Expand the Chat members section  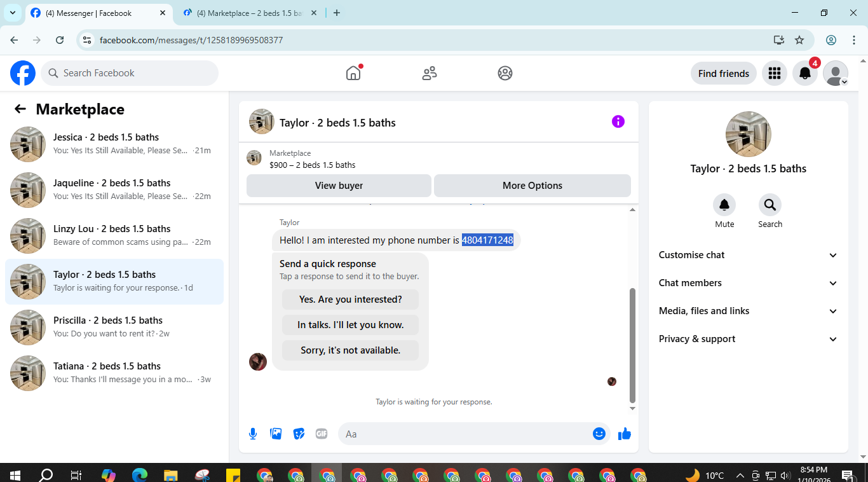click(748, 283)
